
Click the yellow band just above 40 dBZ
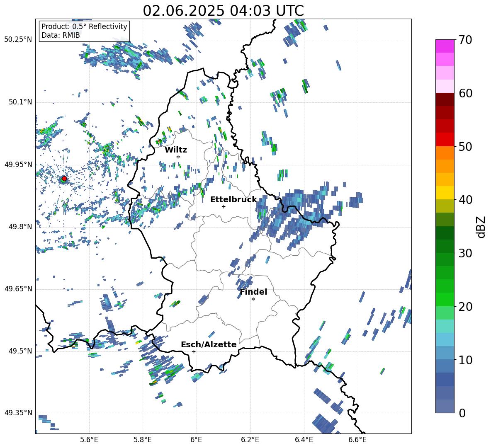tap(445, 193)
